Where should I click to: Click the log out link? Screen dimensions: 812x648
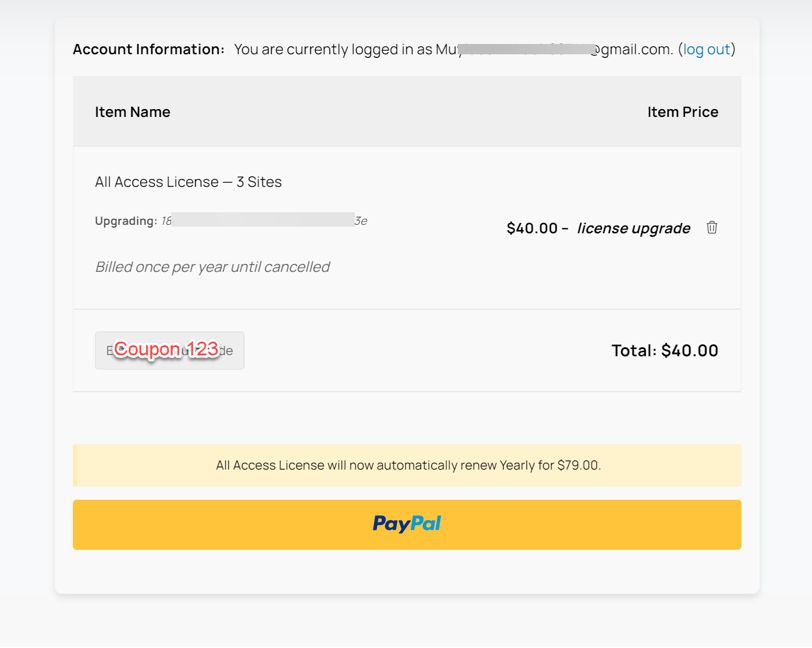[x=706, y=49]
